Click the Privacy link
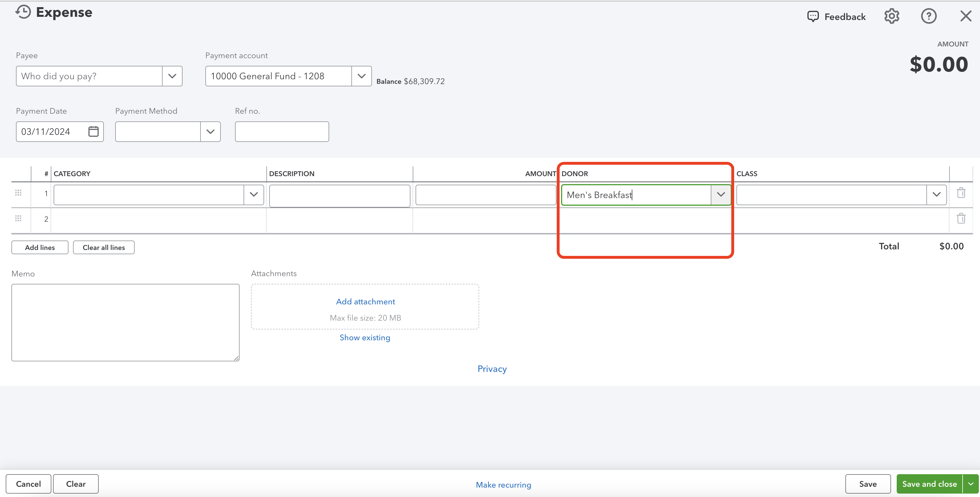This screenshot has height=497, width=980. point(492,368)
